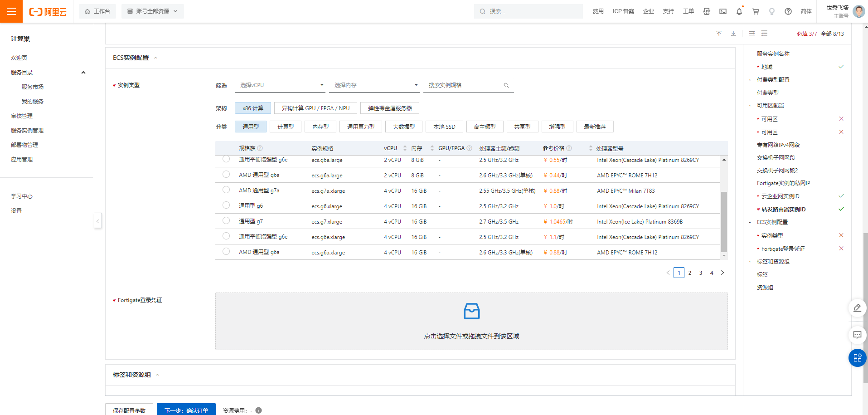Collapse 可用区配置 in the outline panel
This screenshot has width=868, height=415.
[750, 106]
